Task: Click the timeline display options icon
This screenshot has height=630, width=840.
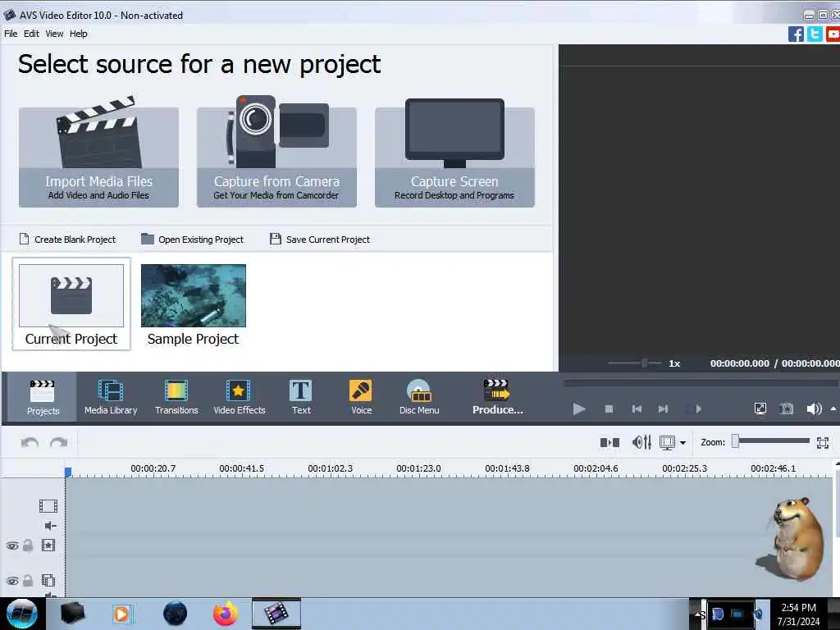Action: tap(667, 442)
